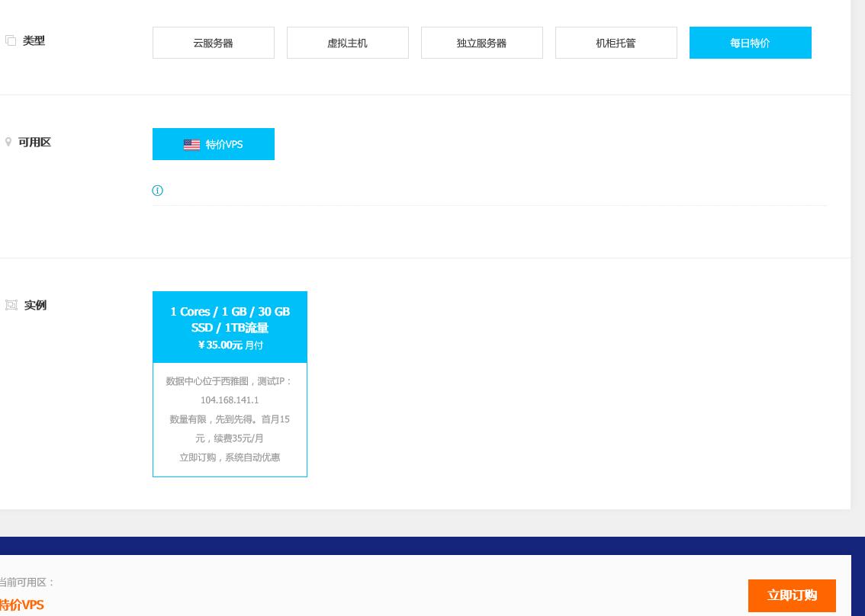Click the 可用区 location pin icon
The height and width of the screenshot is (616, 865).
tap(8, 142)
